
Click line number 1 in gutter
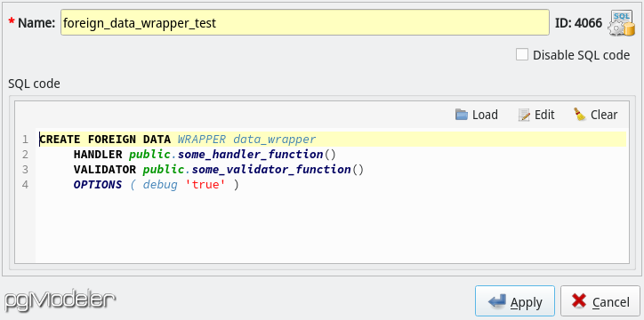(x=26, y=140)
